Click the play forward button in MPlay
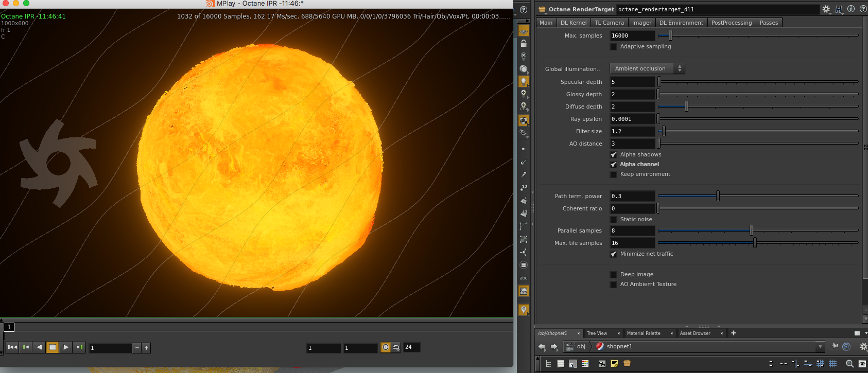This screenshot has width=868, height=373. click(x=66, y=347)
